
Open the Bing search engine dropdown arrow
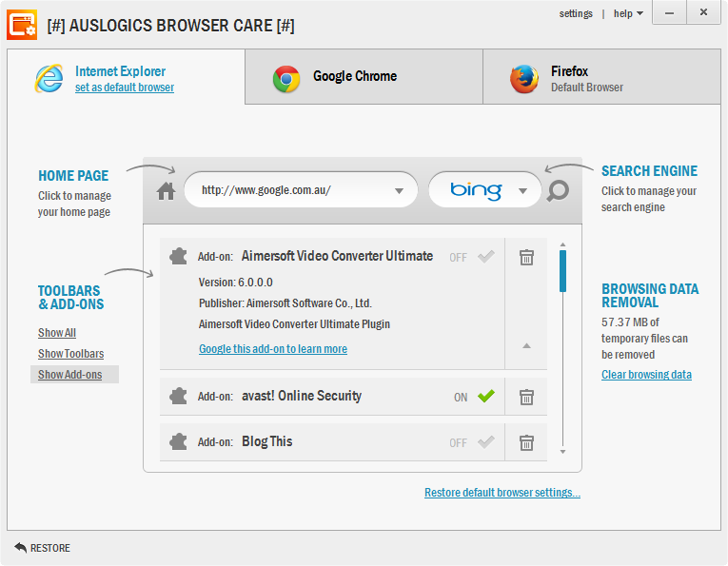point(522,191)
